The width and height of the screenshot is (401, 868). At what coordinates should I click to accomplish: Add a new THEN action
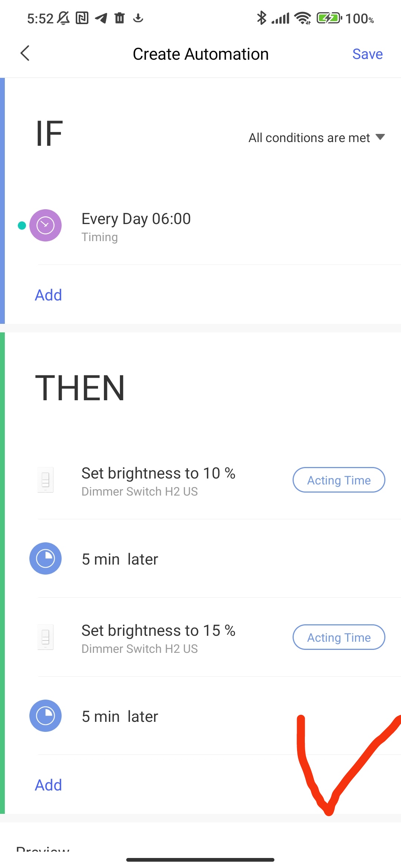pyautogui.click(x=48, y=785)
